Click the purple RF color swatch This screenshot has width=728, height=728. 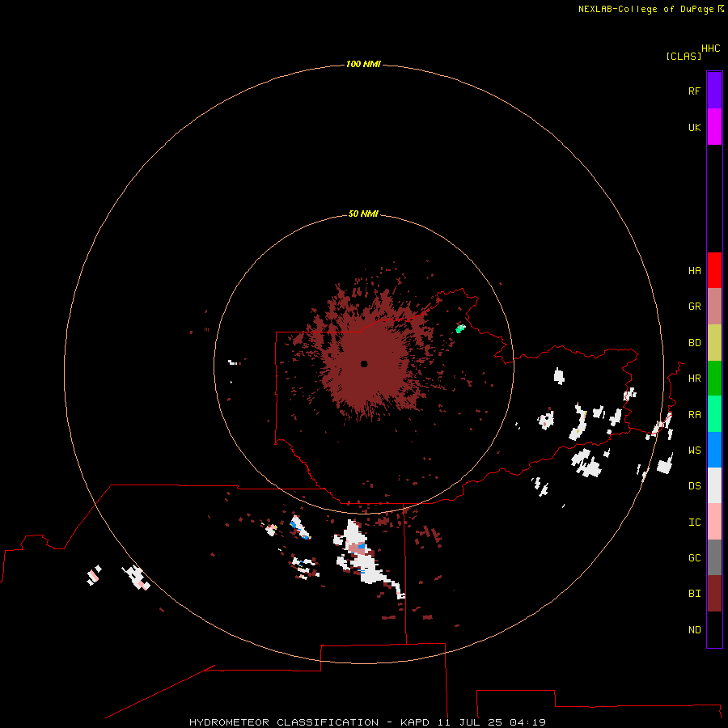[x=714, y=91]
